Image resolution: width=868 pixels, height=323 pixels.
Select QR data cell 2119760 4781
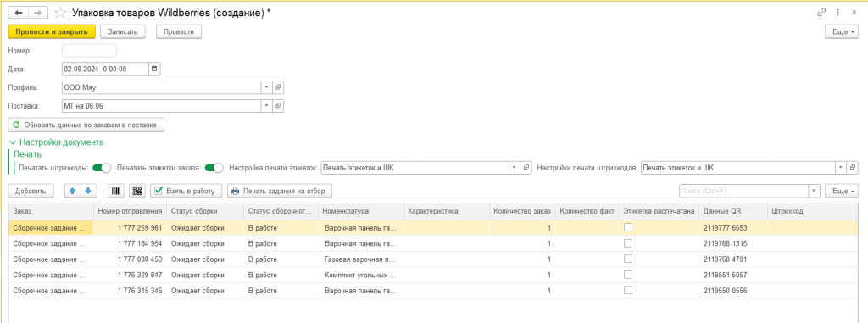coord(733,259)
